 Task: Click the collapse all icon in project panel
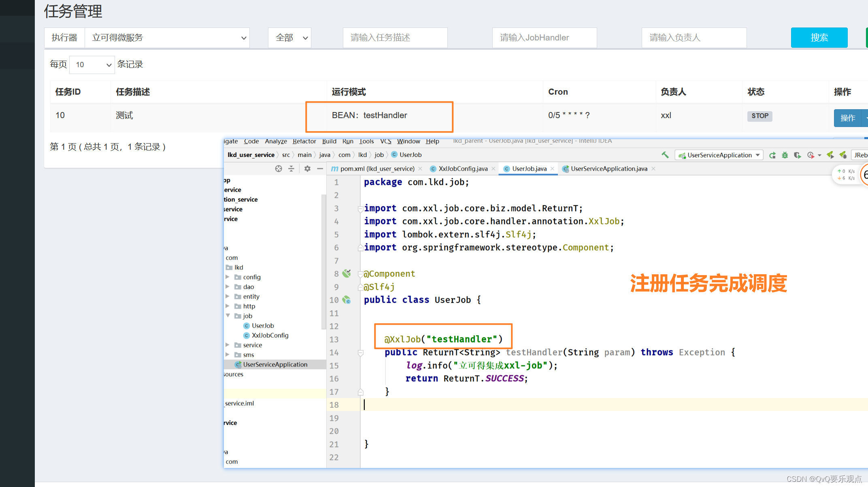click(291, 169)
